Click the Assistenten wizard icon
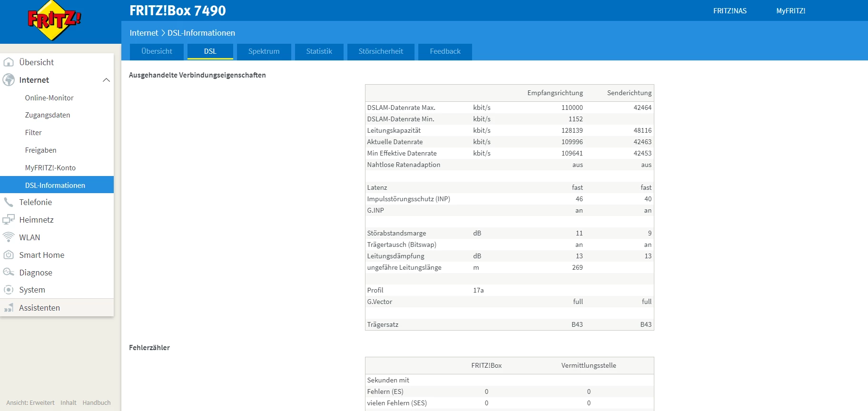 tap(9, 308)
